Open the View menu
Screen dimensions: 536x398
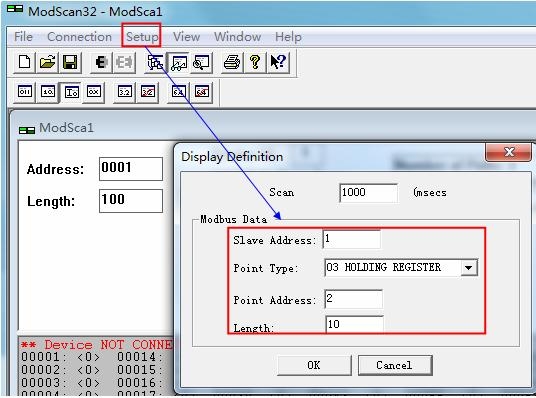[186, 36]
